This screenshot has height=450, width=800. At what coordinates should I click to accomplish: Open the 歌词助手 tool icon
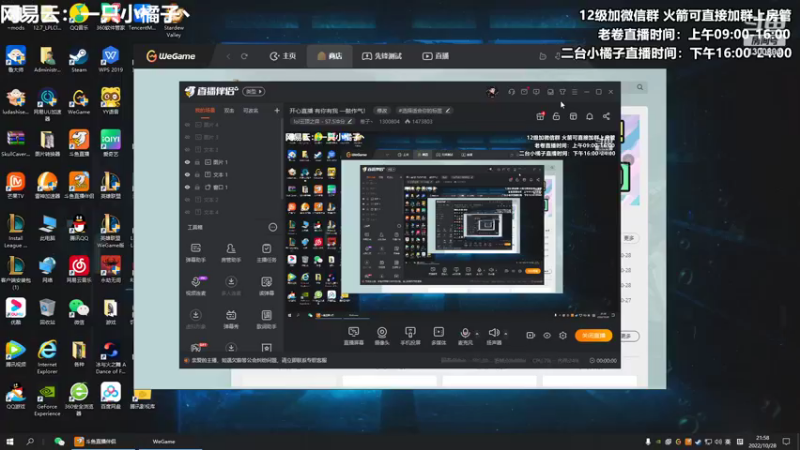(x=266, y=319)
